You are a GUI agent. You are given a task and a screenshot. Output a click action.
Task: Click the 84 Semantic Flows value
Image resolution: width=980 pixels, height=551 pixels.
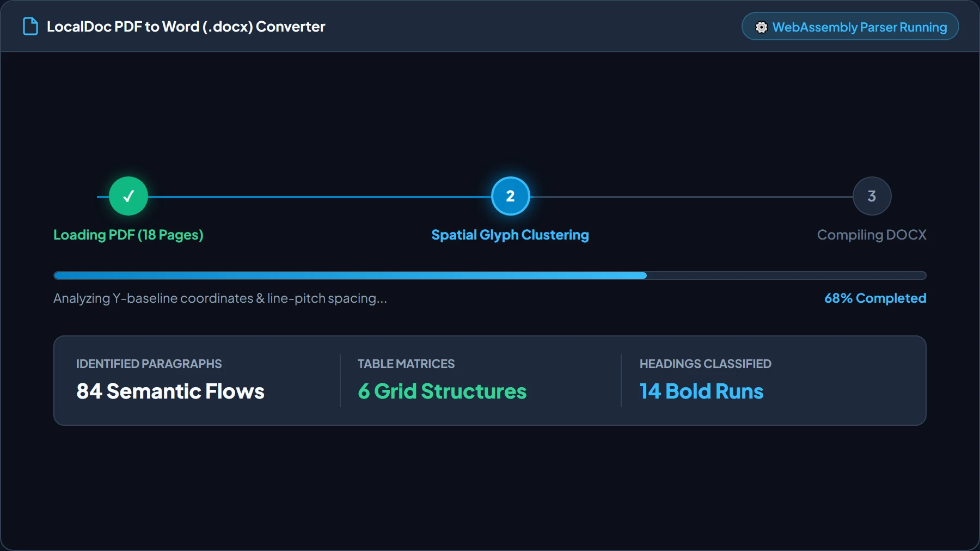tap(170, 391)
